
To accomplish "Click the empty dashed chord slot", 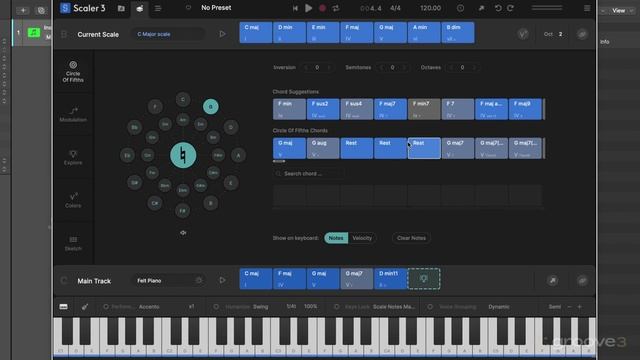I will coord(424,279).
